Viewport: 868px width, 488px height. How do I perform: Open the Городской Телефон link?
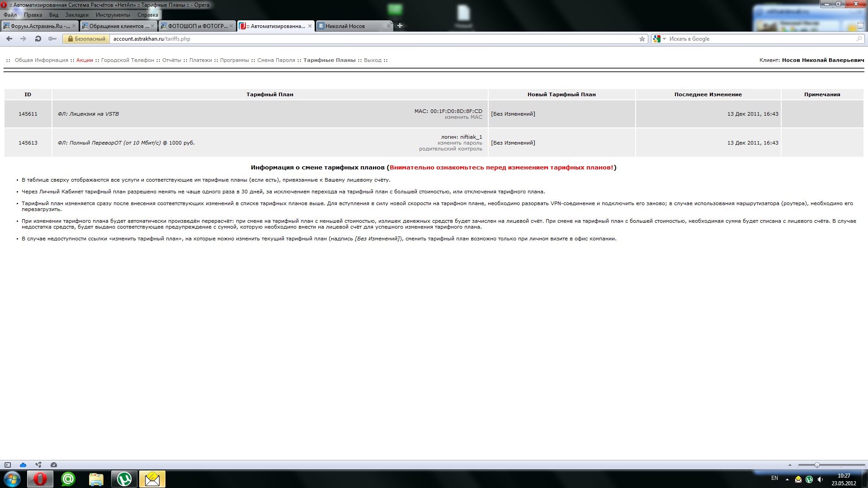127,60
